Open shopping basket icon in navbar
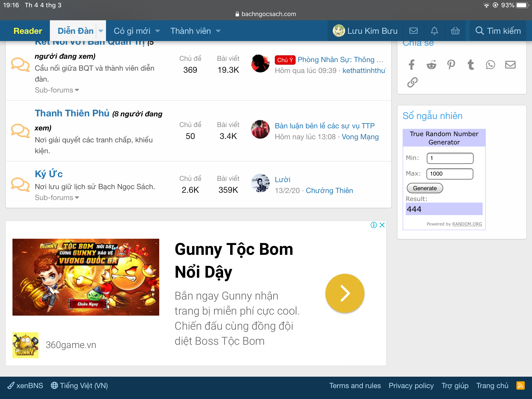Image resolution: width=532 pixels, height=399 pixels. (x=455, y=31)
